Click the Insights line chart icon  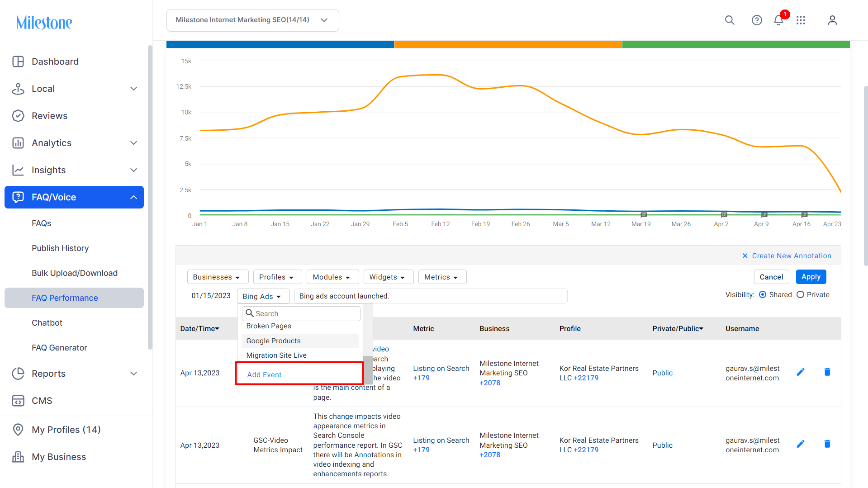[18, 170]
